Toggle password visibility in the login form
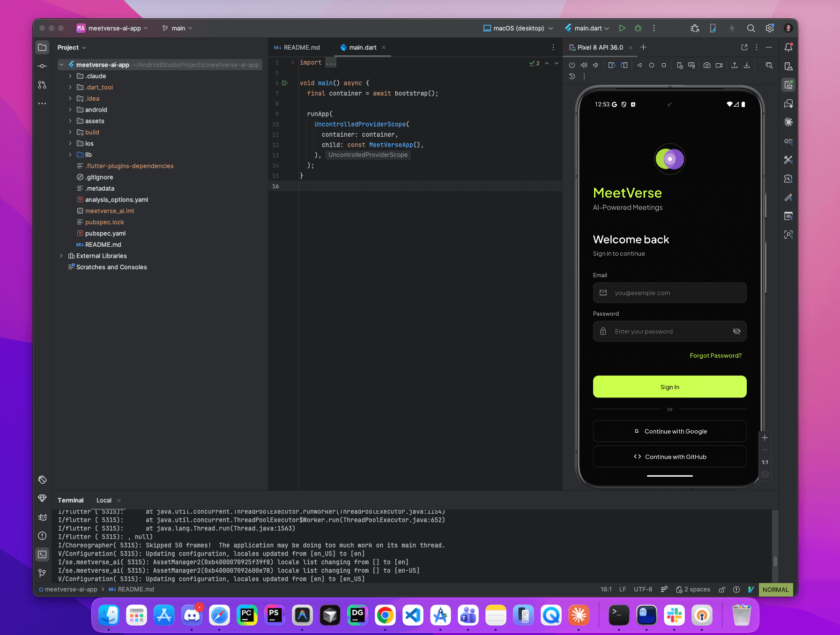840x635 pixels. (736, 331)
